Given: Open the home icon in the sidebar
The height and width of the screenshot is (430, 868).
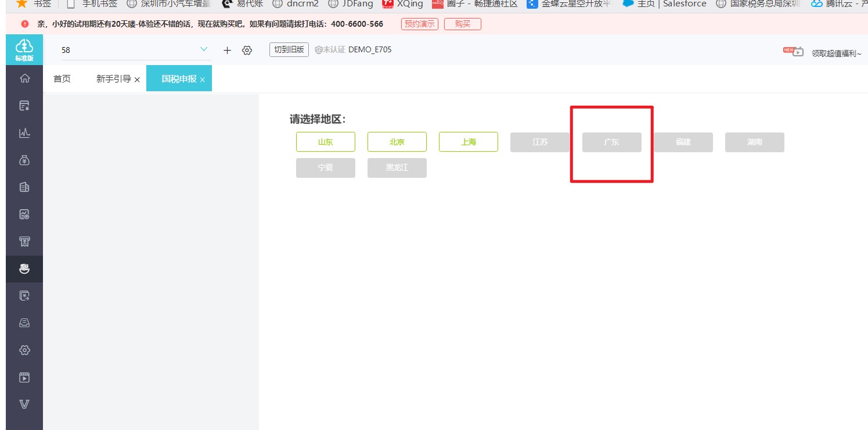Looking at the screenshot, I should (24, 78).
